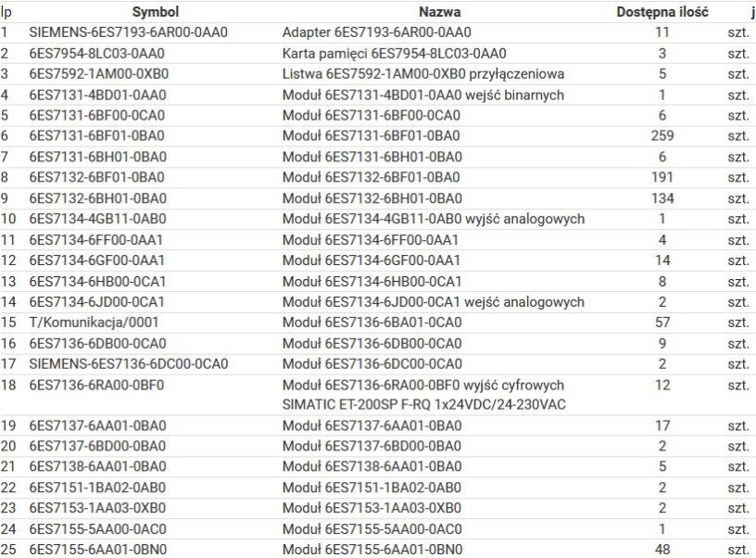Select the Karta pamięci 6ES7954-8LC03-0AA0 name

coord(394,54)
